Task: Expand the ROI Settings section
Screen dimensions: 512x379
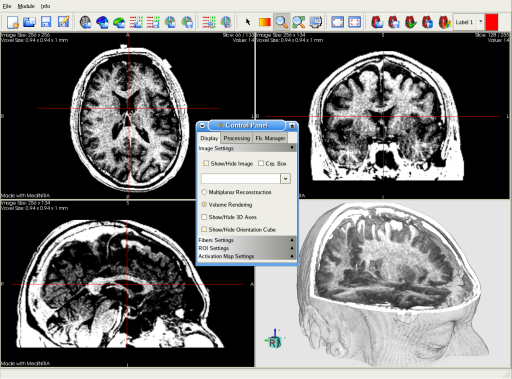Action: [x=247, y=248]
